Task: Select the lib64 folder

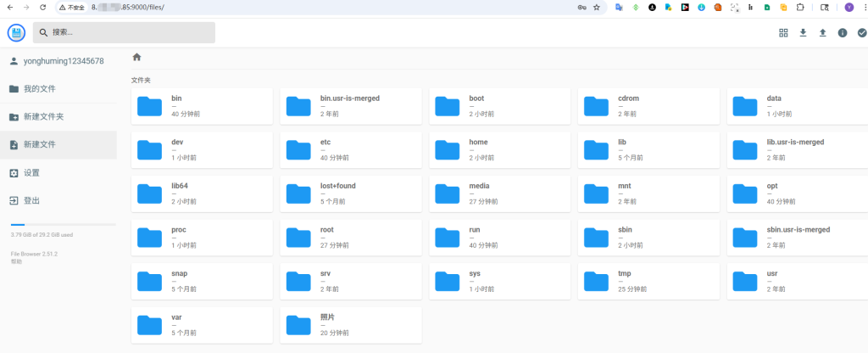Action: tap(202, 193)
